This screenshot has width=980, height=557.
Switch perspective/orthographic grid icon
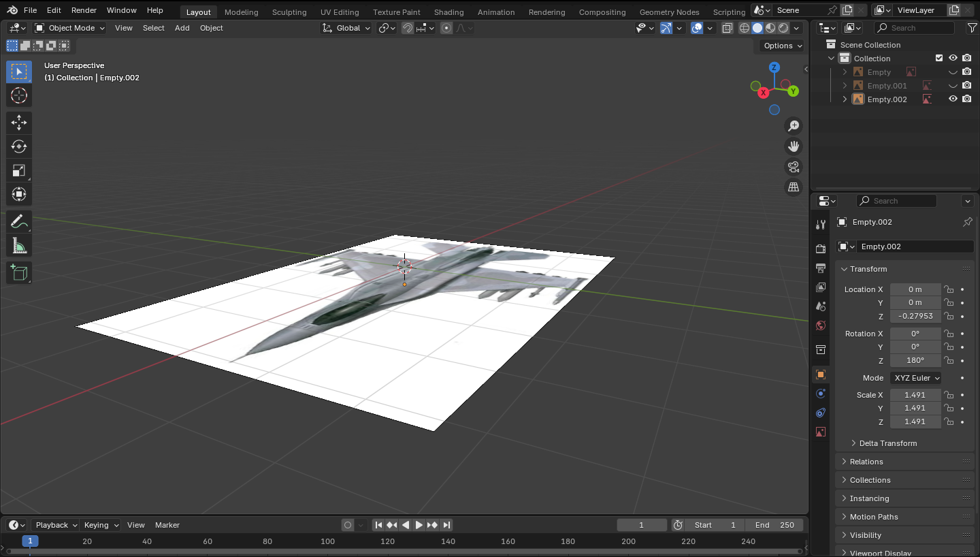pyautogui.click(x=794, y=187)
